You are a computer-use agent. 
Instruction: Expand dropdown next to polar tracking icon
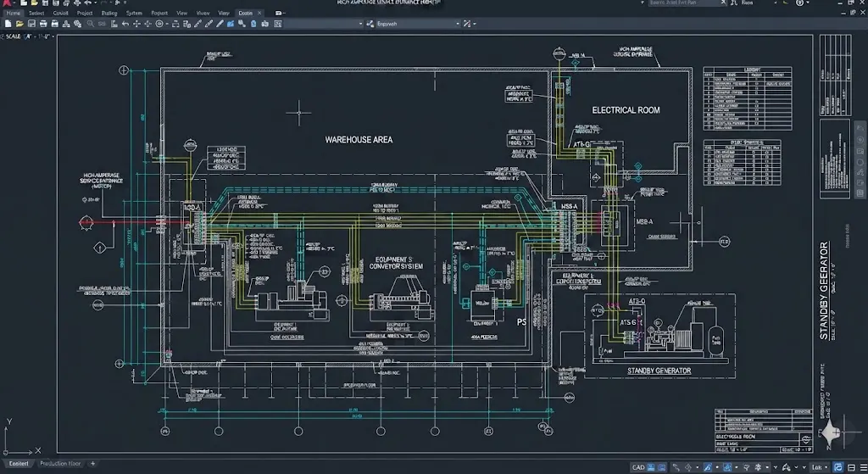click(x=698, y=467)
